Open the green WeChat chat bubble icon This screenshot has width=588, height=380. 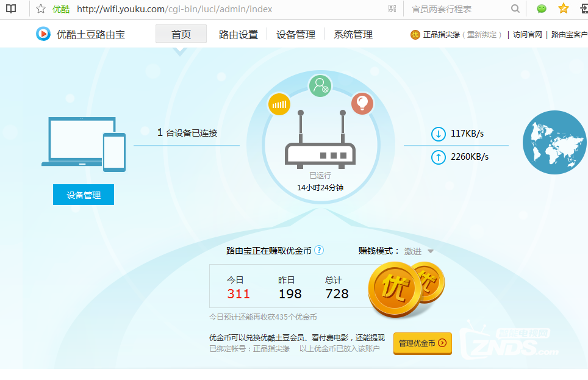(x=542, y=9)
